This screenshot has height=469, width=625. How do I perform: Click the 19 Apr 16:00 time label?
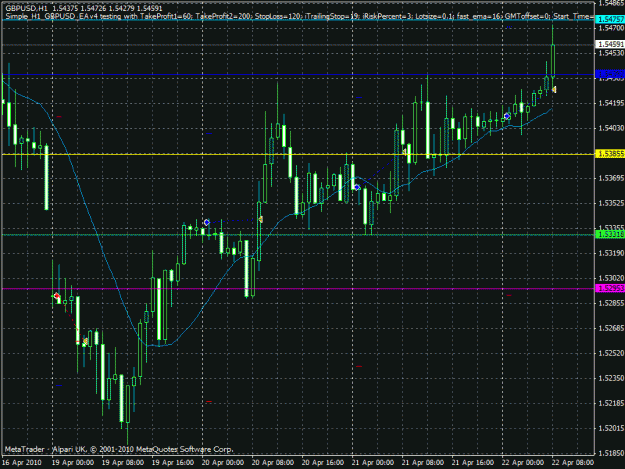point(173,463)
